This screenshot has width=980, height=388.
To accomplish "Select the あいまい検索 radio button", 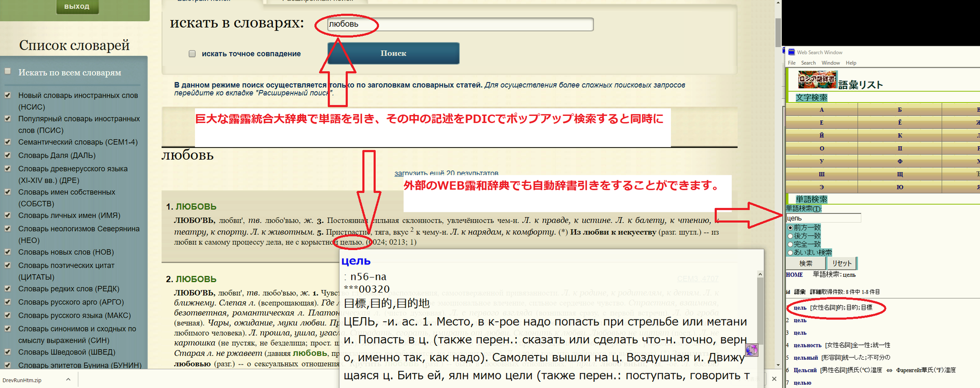I will point(790,252).
